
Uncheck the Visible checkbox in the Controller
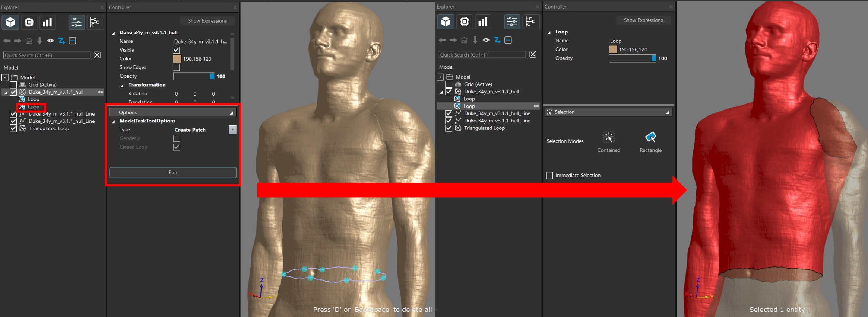tap(176, 50)
